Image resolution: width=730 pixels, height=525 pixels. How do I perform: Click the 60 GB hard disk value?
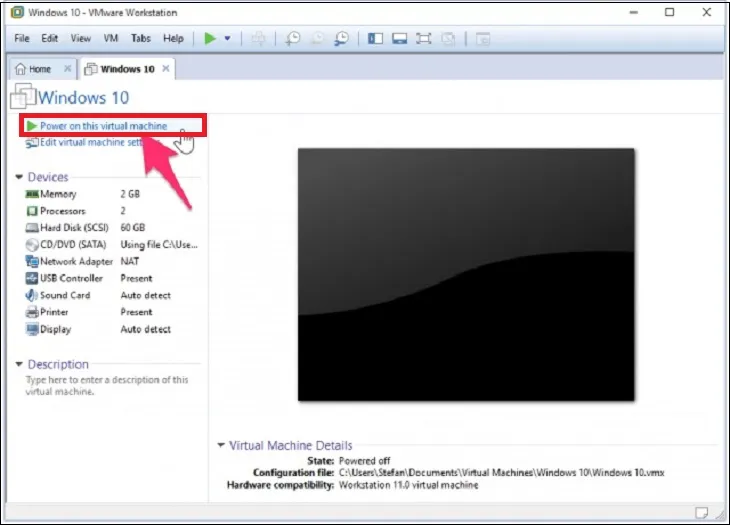click(x=133, y=228)
